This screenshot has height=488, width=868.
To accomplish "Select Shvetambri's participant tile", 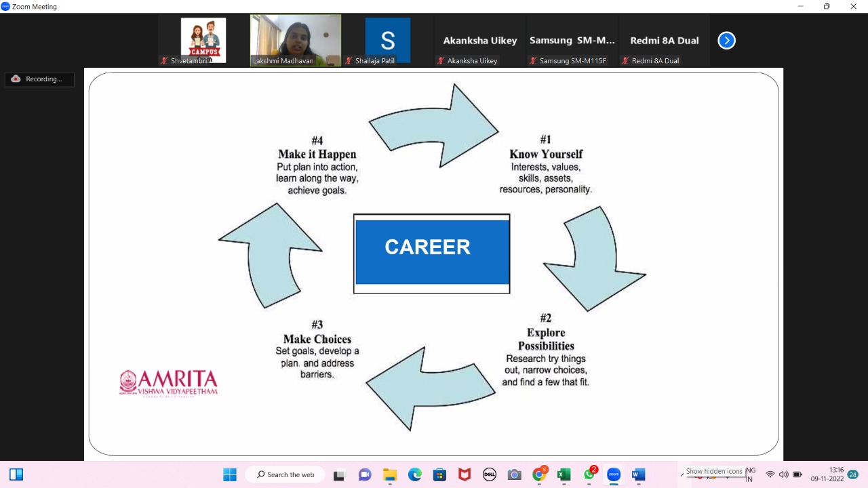I will 203,41.
